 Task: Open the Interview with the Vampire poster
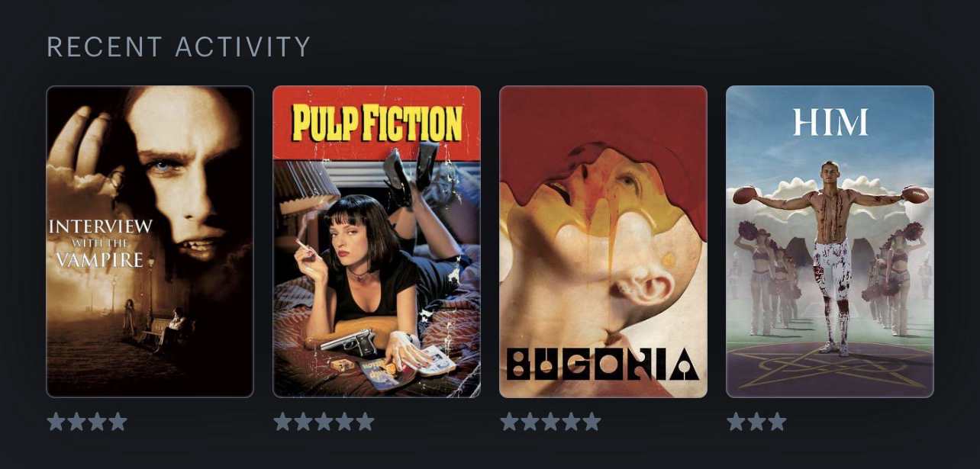pos(150,242)
